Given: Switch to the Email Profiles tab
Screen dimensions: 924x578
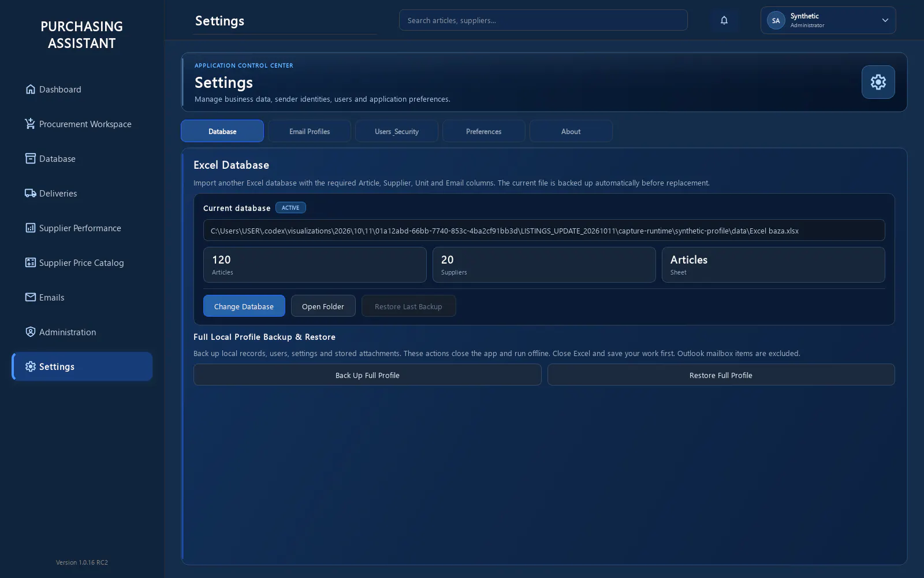Looking at the screenshot, I should click(310, 131).
